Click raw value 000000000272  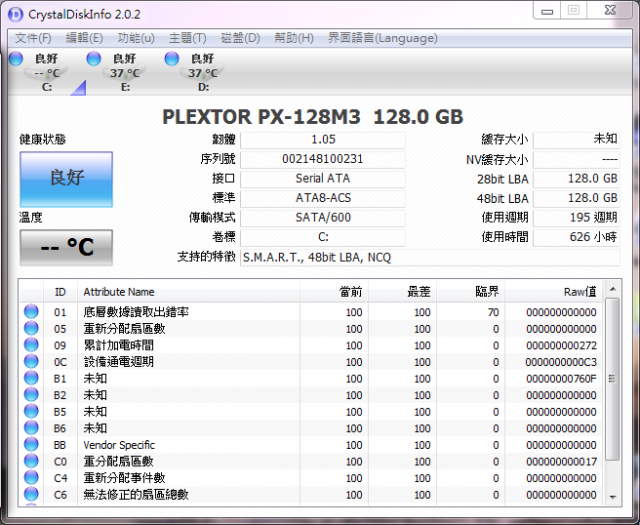pyautogui.click(x=561, y=345)
